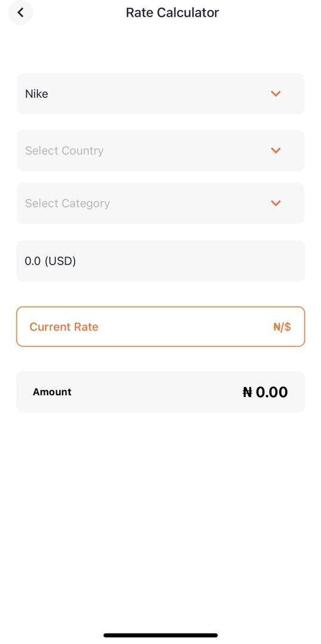Click the Current Rate label
This screenshot has height=644, width=321.
point(64,327)
